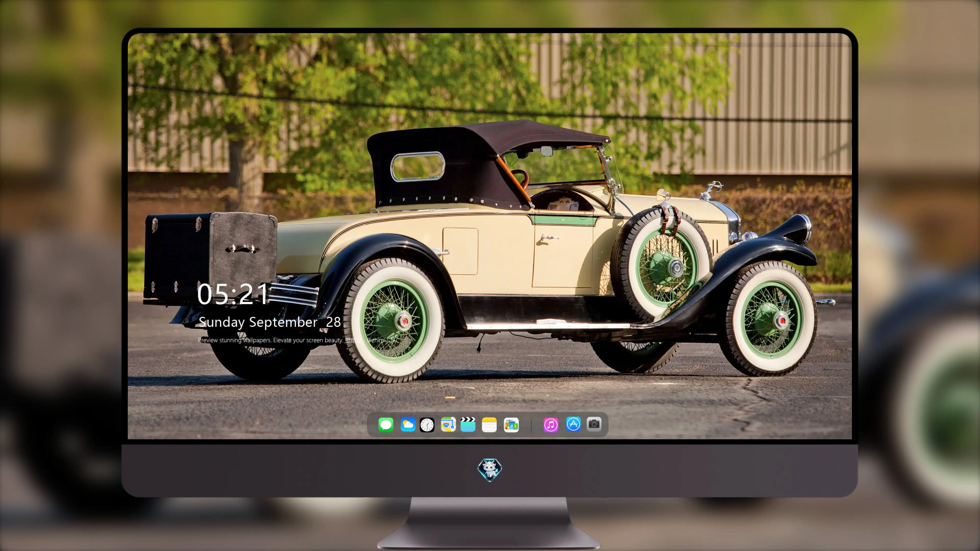The image size is (980, 551).
Task: Launch the Maps app from the dock
Action: 448,424
